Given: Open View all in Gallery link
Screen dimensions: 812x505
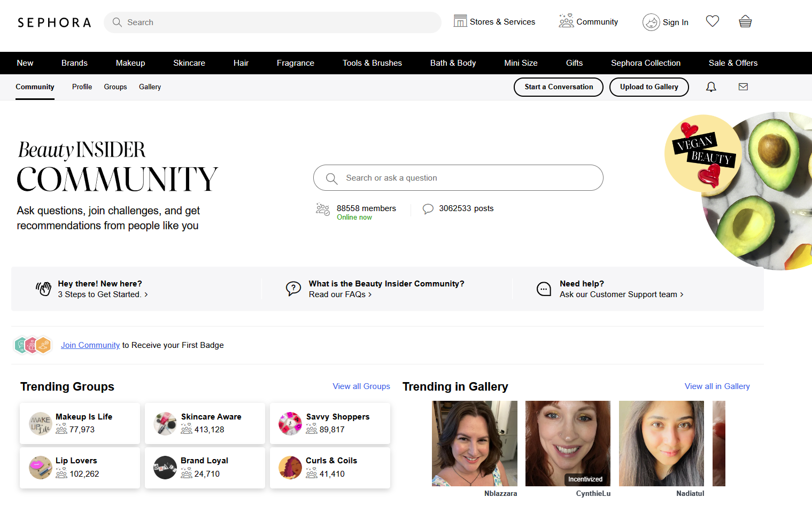Looking at the screenshot, I should (x=717, y=386).
